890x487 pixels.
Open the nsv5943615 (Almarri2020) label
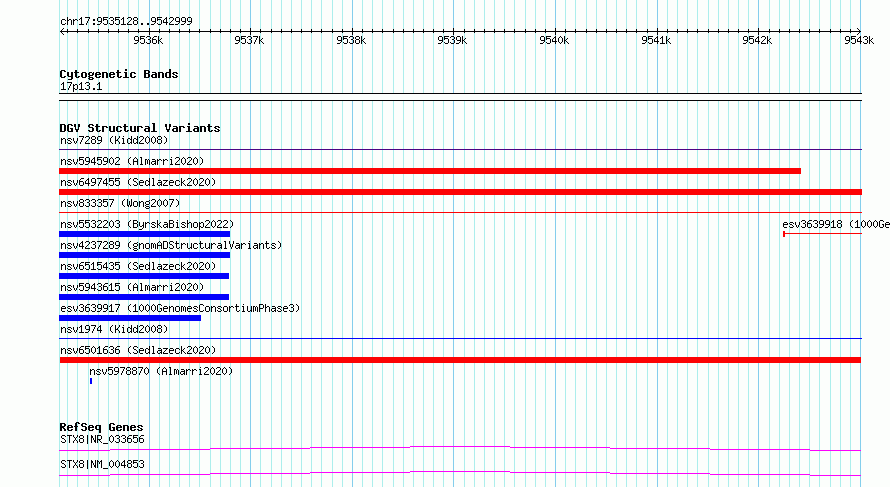[132, 287]
